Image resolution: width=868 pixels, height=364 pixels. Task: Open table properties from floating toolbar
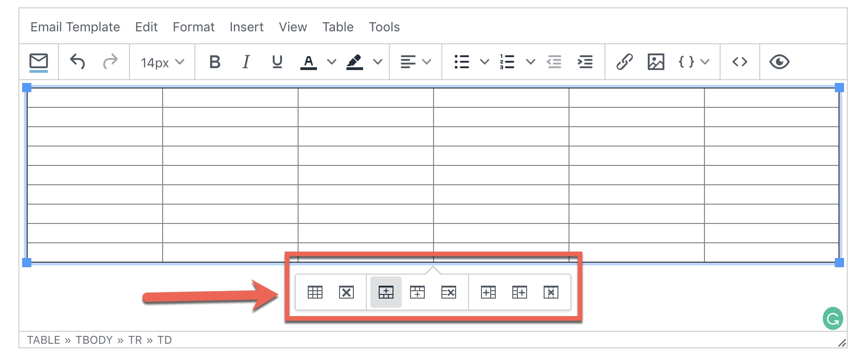[x=315, y=292]
